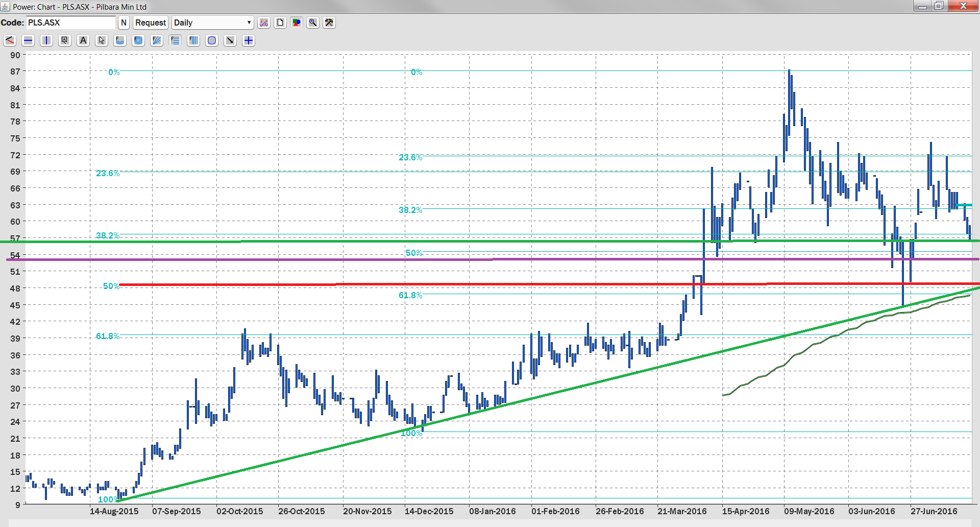Click the Code input field PLS.ASX
980x527 pixels.
tap(71, 22)
